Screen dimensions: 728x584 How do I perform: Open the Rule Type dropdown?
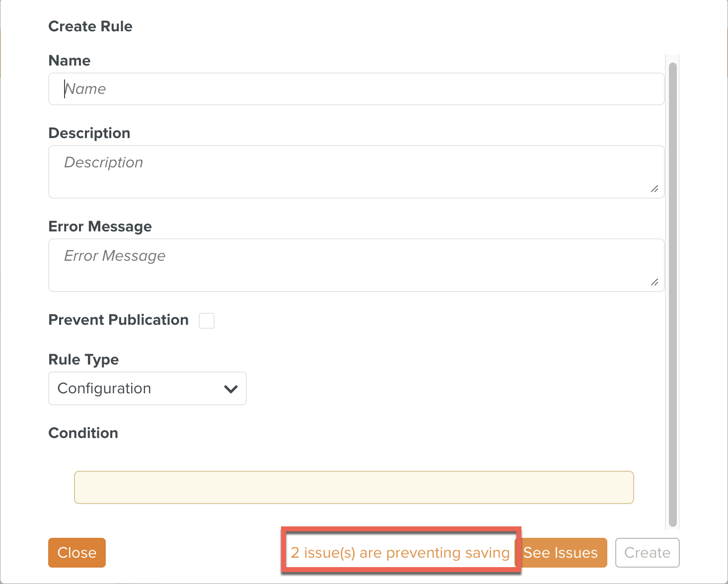click(x=147, y=388)
